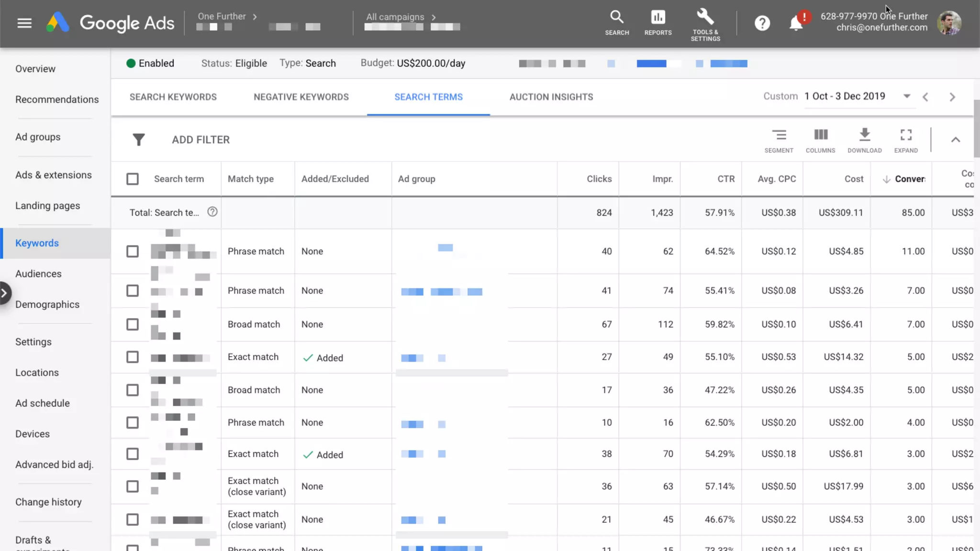980x551 pixels.
Task: Switch to the Negative Keywords tab
Action: (301, 97)
